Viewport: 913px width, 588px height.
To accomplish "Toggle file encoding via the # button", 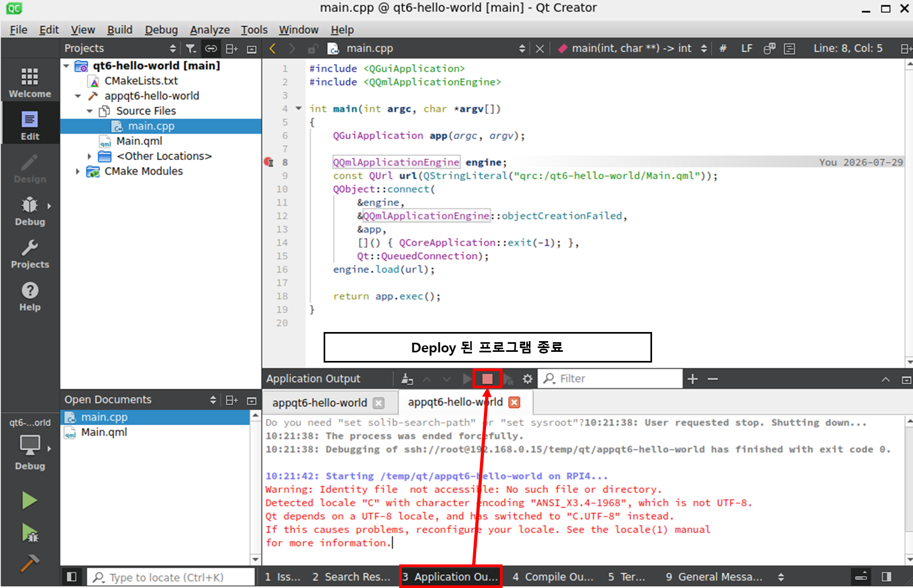I will tap(723, 49).
